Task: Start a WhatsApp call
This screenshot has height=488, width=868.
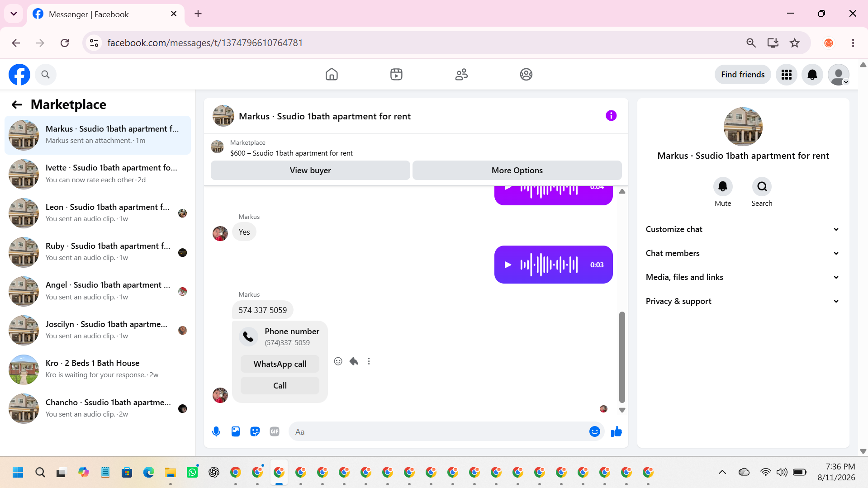Action: 280,364
